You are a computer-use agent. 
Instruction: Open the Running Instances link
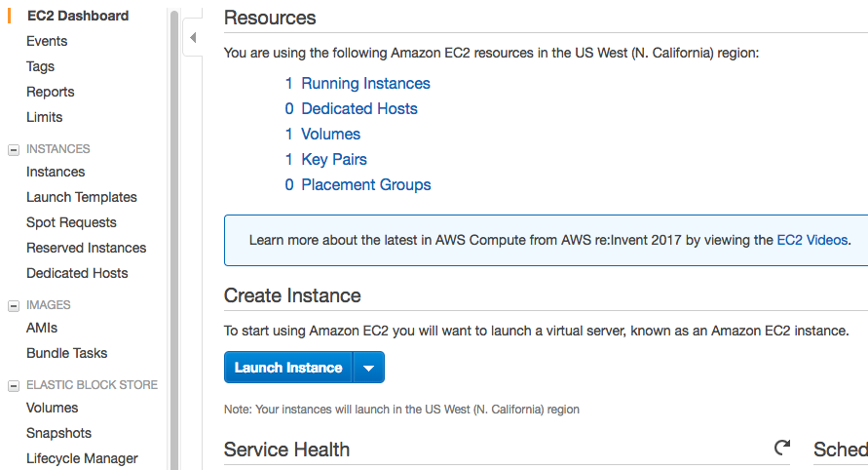[x=365, y=84]
